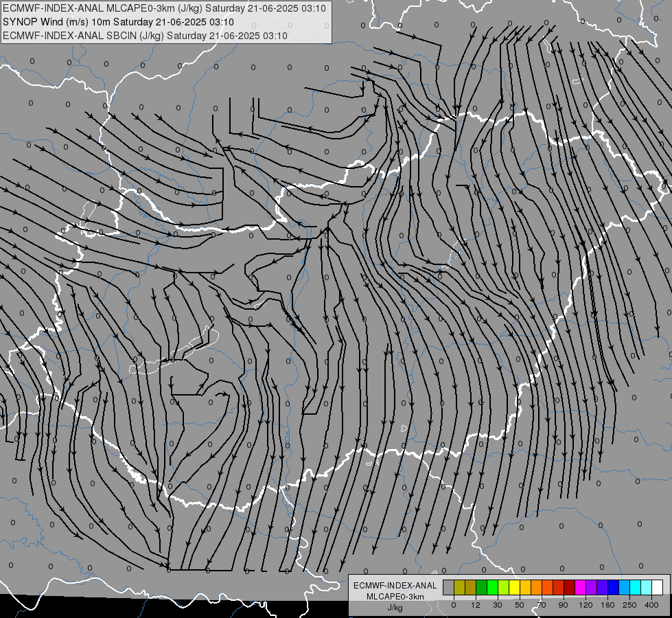This screenshot has width=672, height=618.
Task: Click the gray swatch in the MLCAPE legend
Action: pyautogui.click(x=449, y=587)
